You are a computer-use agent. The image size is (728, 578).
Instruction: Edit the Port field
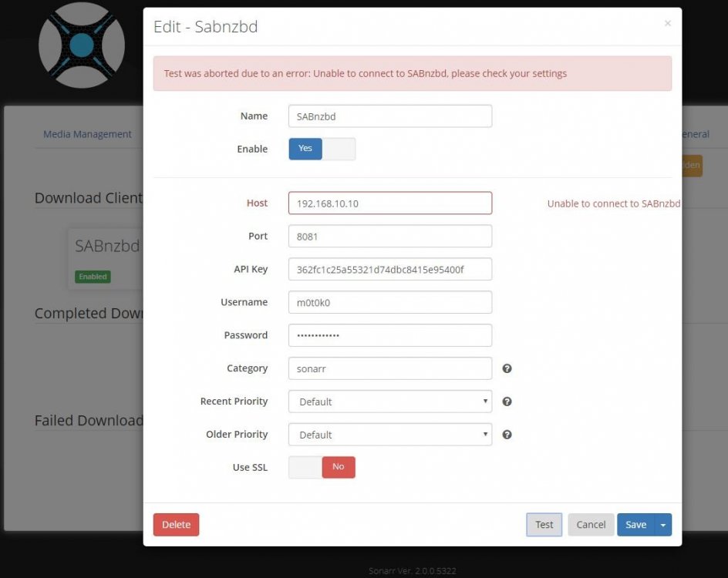tap(390, 236)
